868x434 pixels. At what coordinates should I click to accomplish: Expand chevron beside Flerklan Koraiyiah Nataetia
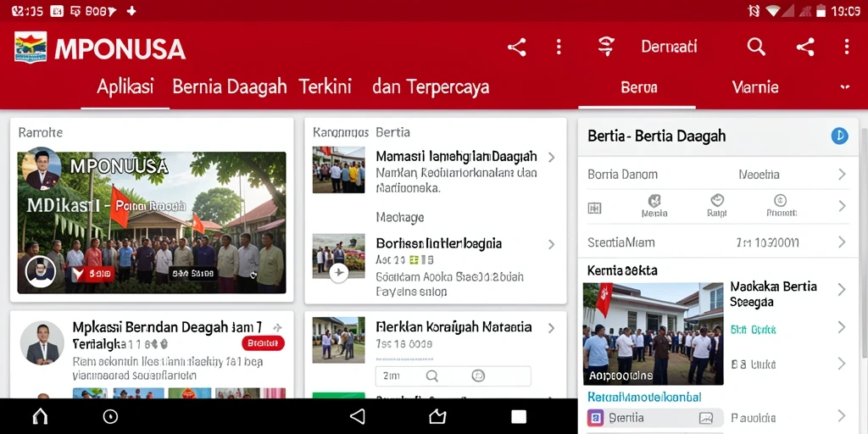[551, 328]
